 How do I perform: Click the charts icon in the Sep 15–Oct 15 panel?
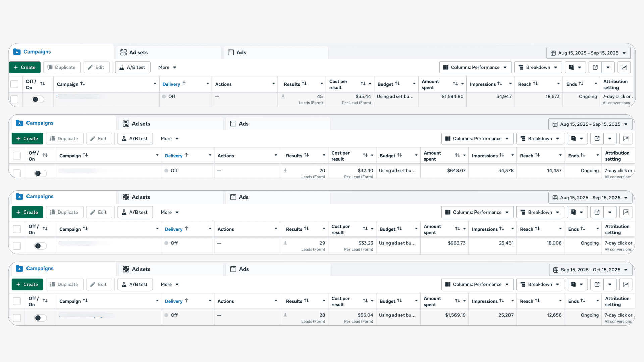pos(626,284)
